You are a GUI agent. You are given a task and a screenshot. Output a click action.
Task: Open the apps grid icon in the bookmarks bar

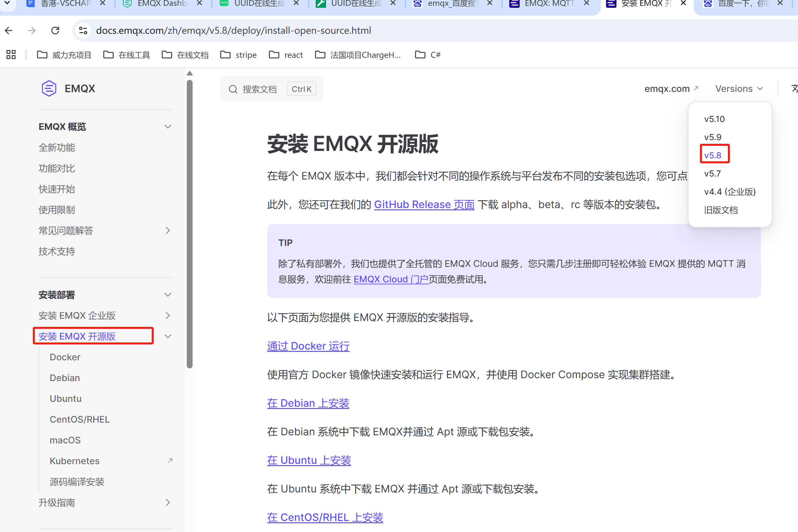click(11, 55)
